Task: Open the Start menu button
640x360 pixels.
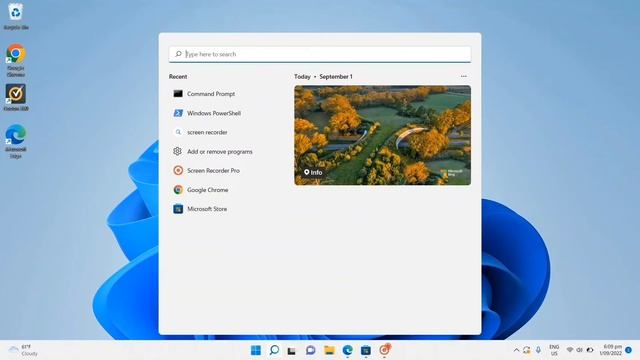Action: tap(256, 350)
